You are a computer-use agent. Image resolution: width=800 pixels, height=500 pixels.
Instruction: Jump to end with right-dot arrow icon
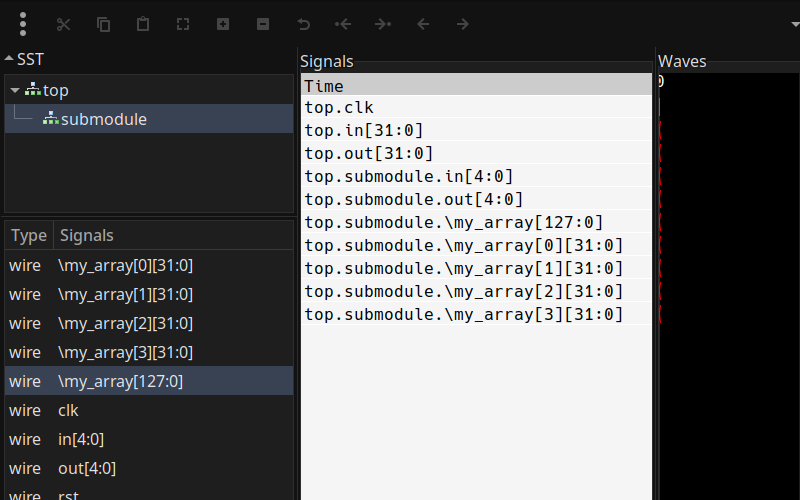[x=383, y=24]
